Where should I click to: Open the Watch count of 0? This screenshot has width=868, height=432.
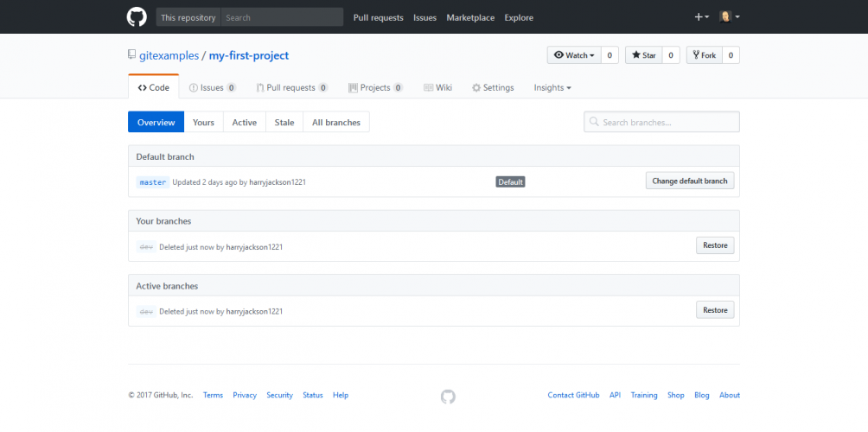pos(610,55)
